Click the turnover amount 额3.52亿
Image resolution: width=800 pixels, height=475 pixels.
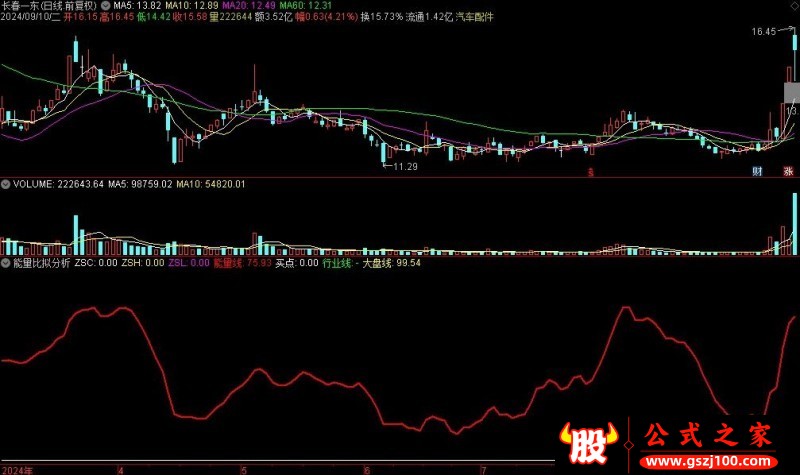click(273, 17)
